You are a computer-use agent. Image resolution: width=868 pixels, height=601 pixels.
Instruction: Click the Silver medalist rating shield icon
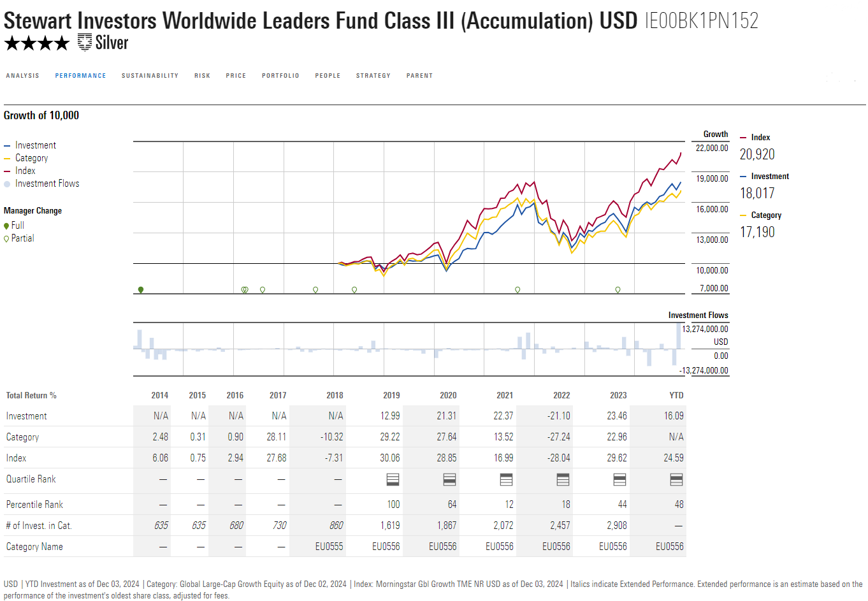click(x=85, y=43)
